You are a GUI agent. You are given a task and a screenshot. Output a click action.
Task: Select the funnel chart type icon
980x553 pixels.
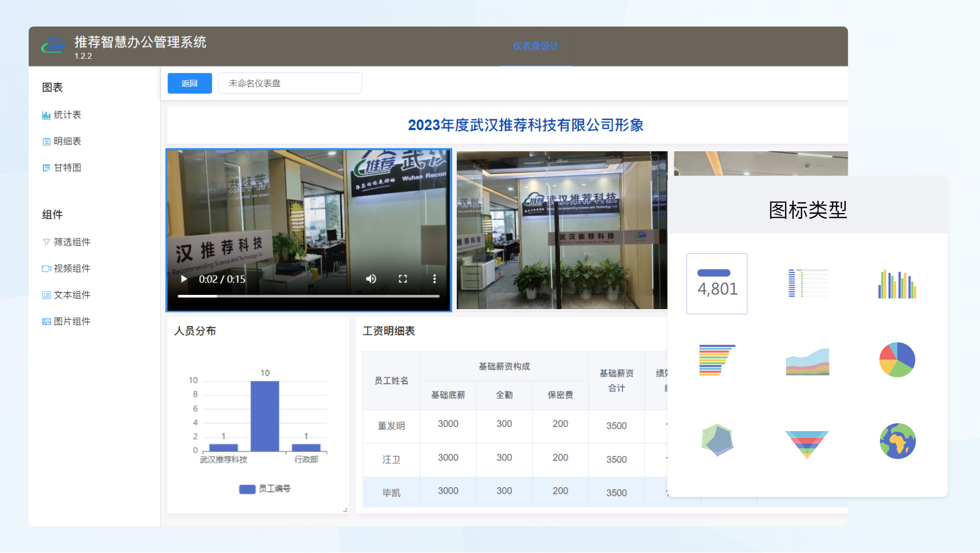click(x=806, y=444)
